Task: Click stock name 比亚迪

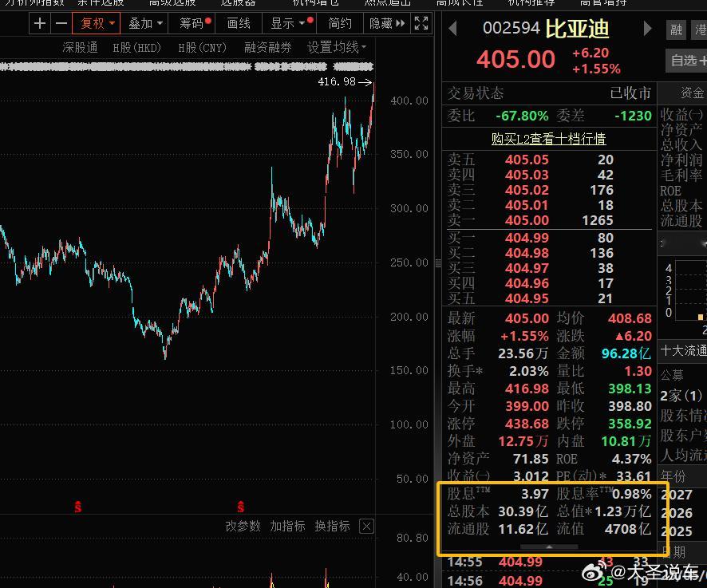Action: pos(577,29)
